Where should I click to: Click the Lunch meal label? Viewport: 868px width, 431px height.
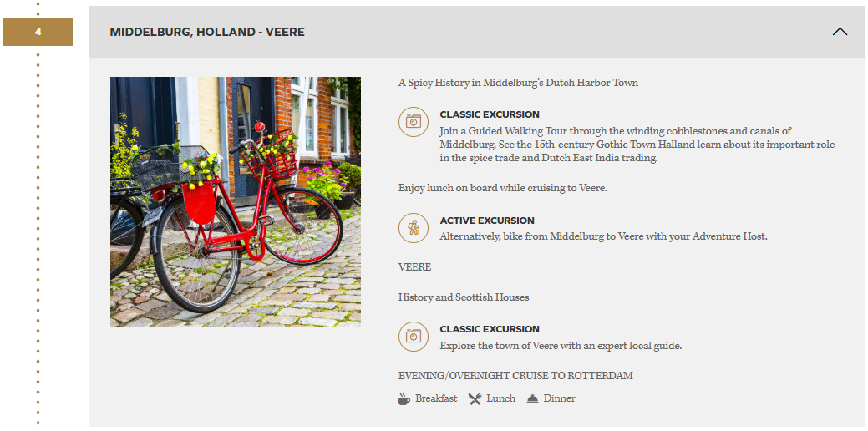500,399
